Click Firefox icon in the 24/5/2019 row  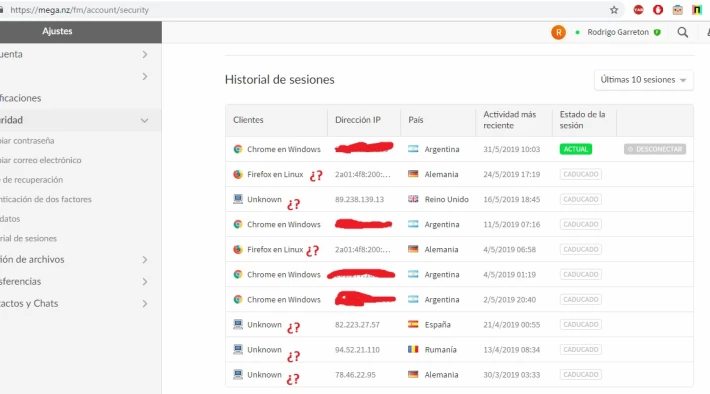tap(238, 174)
